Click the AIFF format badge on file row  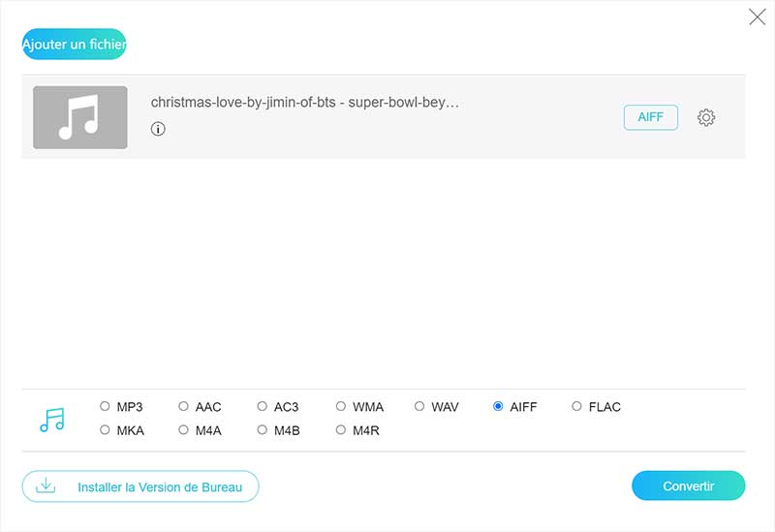650,117
